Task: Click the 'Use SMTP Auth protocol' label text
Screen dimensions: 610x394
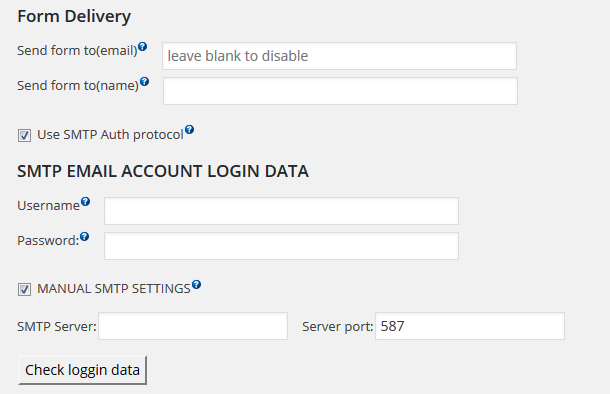Action: (x=110, y=135)
